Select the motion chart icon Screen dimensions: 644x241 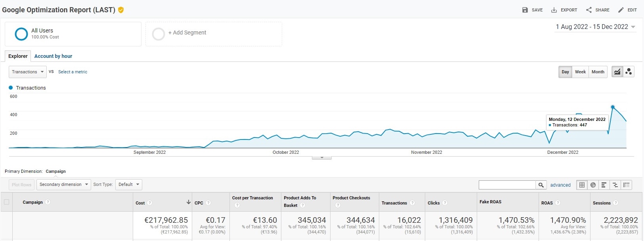coord(629,72)
